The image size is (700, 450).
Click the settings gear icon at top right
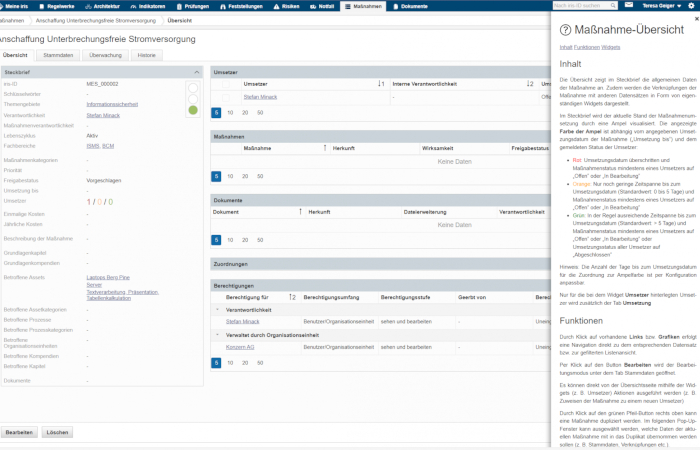691,6
